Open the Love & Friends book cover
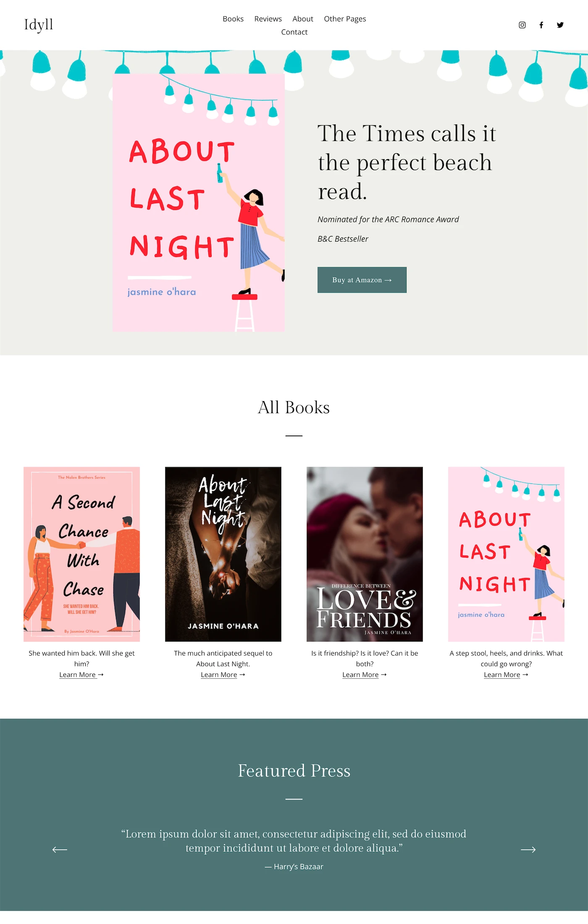The image size is (588, 924). [x=365, y=554]
